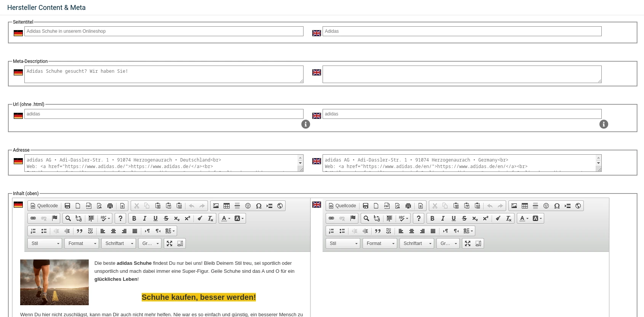Open Schriftart dropdown in German editor
The width and height of the screenshot is (644, 317).
click(x=118, y=243)
